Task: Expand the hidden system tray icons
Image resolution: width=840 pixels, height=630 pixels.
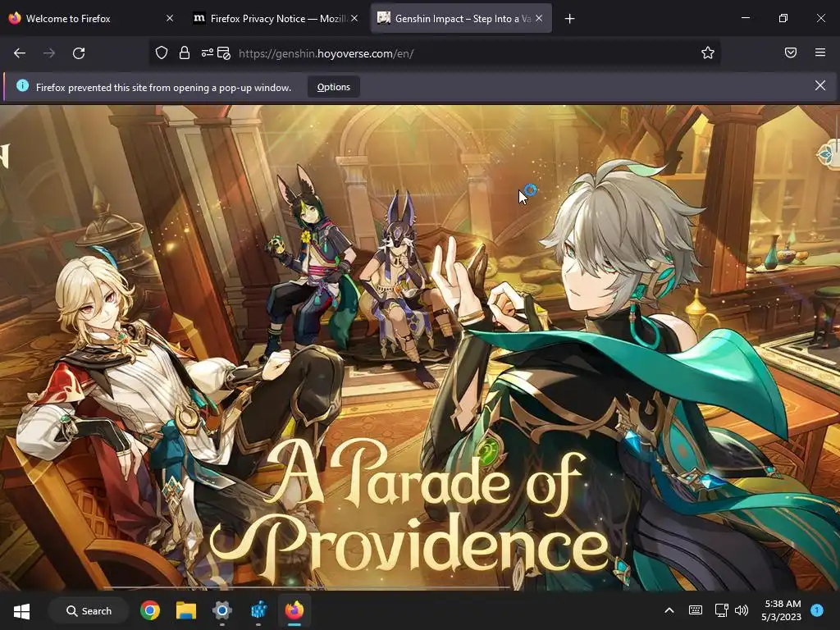Action: (669, 610)
